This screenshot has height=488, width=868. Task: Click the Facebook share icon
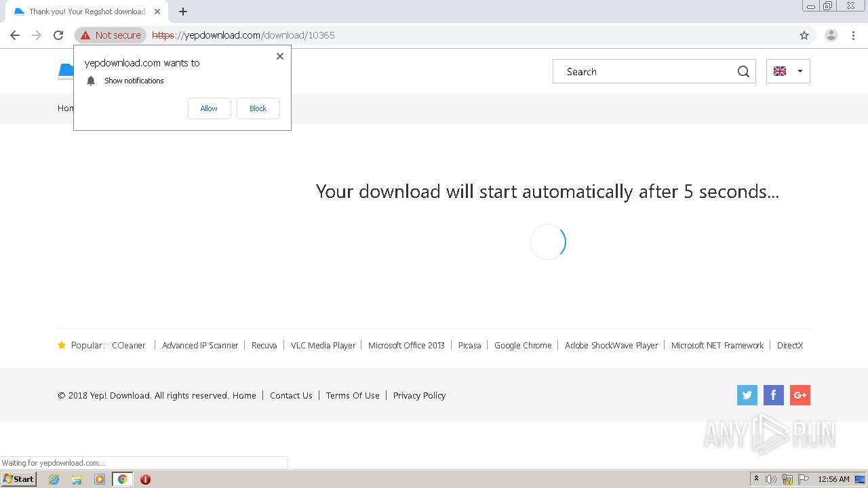(774, 395)
